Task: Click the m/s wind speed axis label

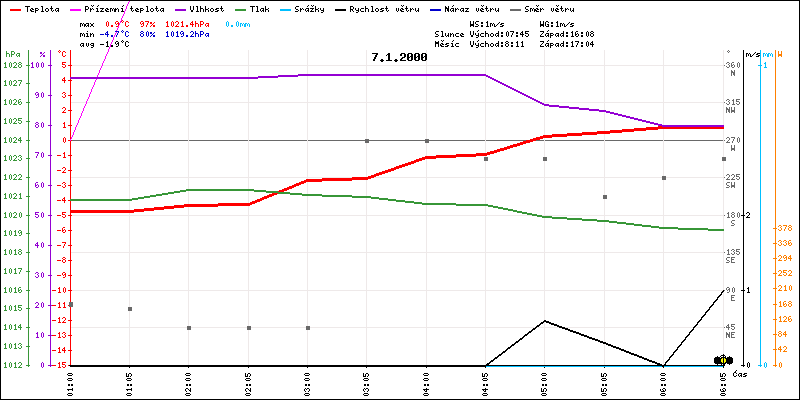Action: (x=753, y=54)
